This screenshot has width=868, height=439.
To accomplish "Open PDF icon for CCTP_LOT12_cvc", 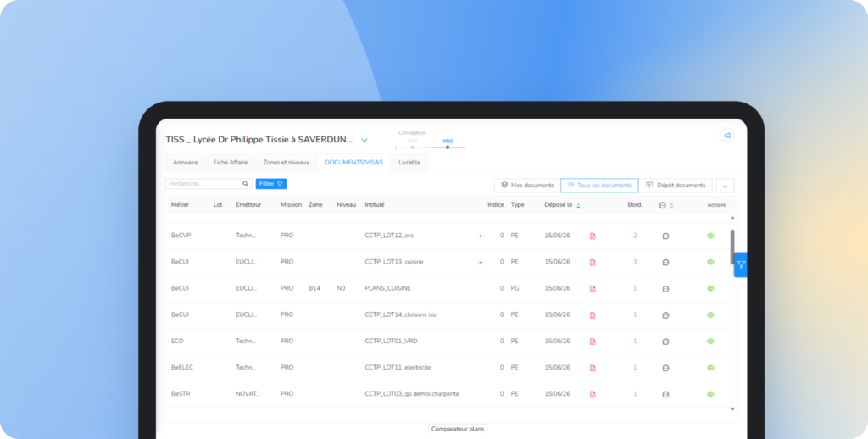I will [593, 236].
